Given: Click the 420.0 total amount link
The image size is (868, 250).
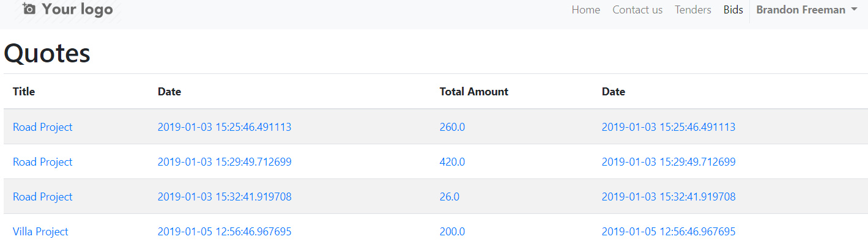Looking at the screenshot, I should pyautogui.click(x=452, y=162).
